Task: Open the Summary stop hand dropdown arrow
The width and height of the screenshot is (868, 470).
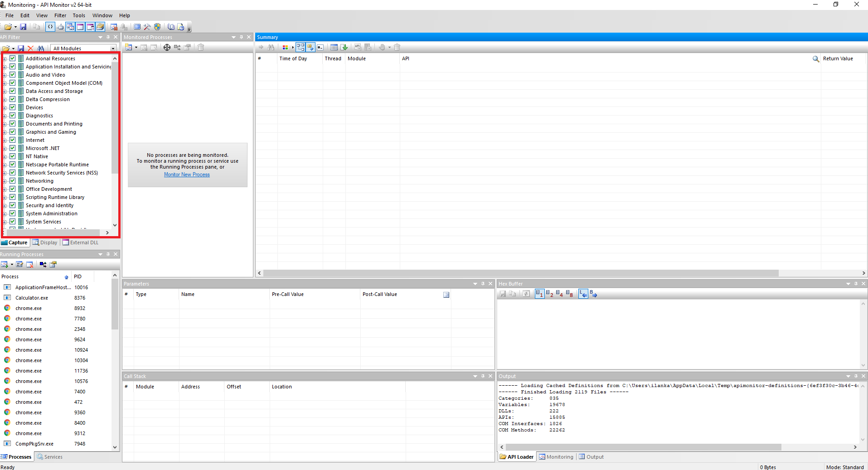Action: click(x=389, y=48)
